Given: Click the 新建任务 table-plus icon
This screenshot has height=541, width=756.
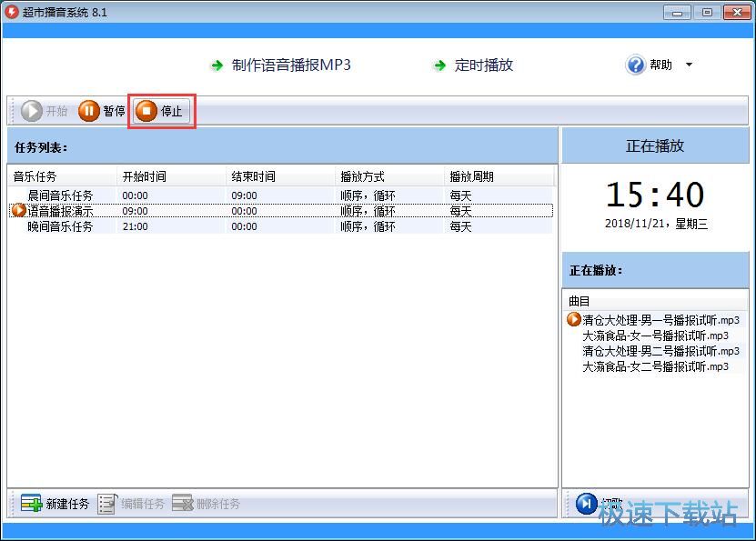Looking at the screenshot, I should pyautogui.click(x=31, y=504).
